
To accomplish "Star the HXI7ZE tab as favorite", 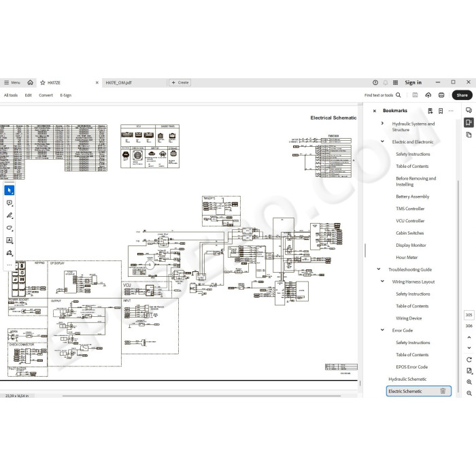I will (43, 82).
